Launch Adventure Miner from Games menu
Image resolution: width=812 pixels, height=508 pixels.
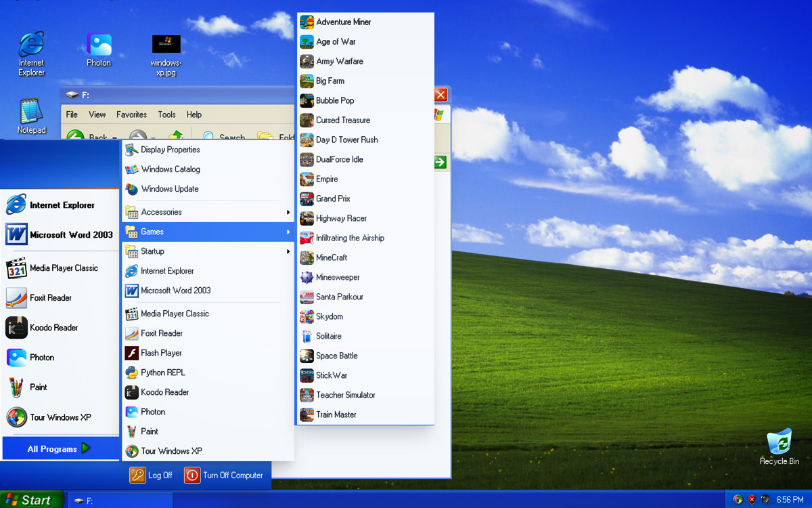(x=365, y=22)
